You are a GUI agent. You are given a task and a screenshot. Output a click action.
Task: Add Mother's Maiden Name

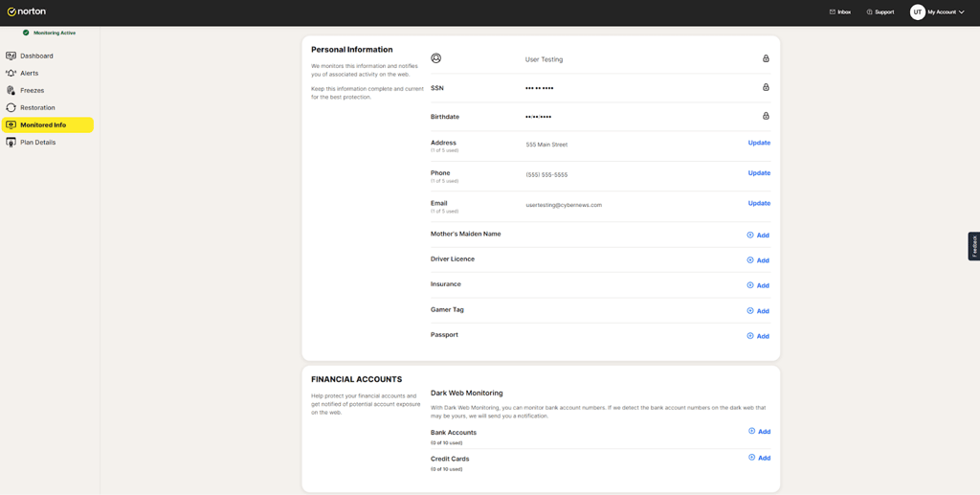coord(758,236)
